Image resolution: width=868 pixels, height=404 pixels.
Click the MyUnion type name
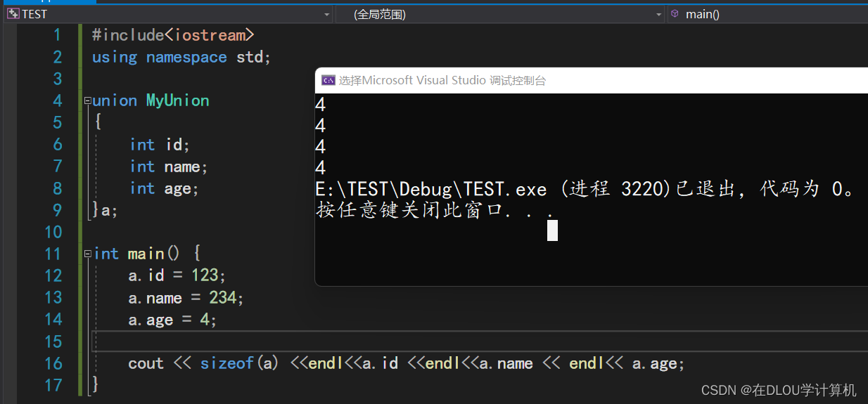pyautogui.click(x=178, y=100)
